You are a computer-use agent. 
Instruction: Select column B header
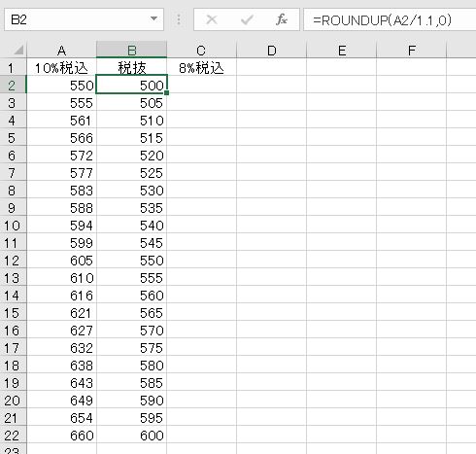pos(131,51)
